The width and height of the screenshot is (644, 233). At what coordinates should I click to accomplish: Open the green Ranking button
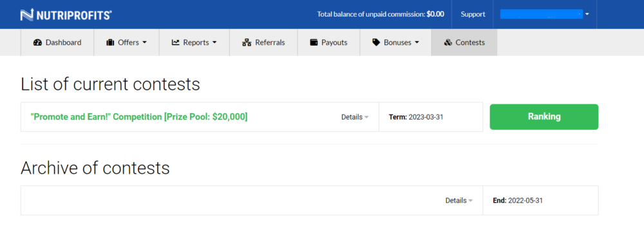[x=544, y=117]
